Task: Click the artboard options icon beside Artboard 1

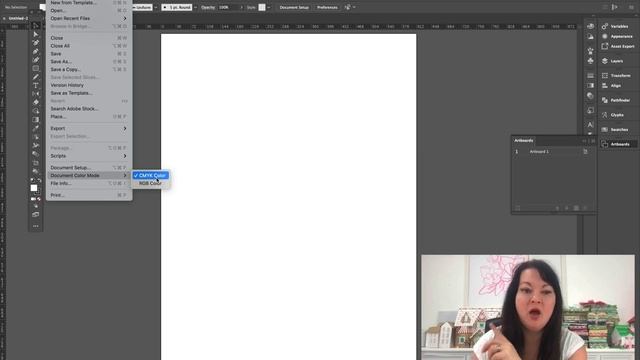Action: tap(585, 151)
